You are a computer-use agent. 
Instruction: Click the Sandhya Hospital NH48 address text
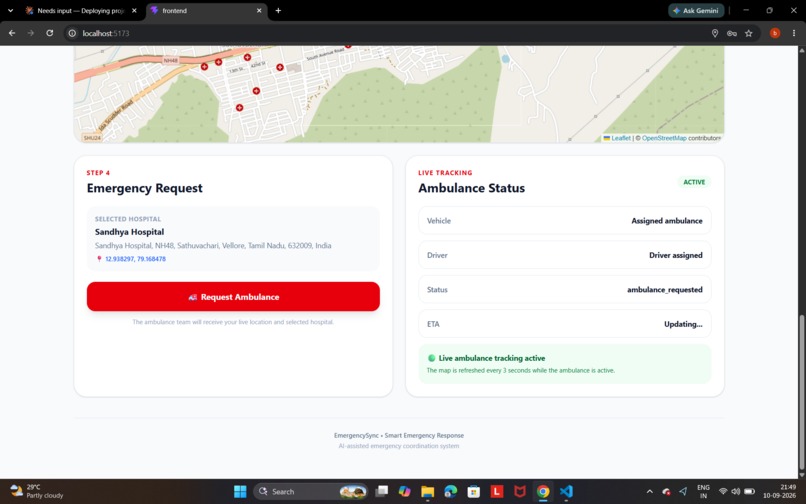click(213, 245)
